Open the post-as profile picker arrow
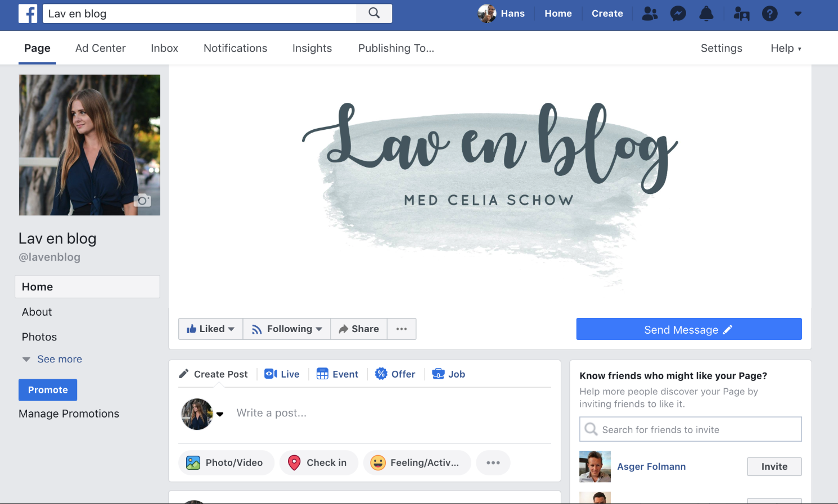838x504 pixels. coord(220,414)
